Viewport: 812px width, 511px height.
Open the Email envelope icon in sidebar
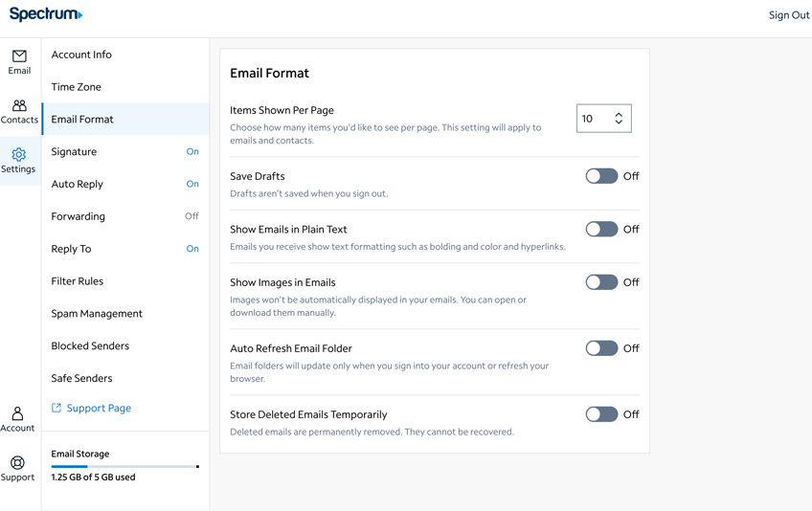19,56
